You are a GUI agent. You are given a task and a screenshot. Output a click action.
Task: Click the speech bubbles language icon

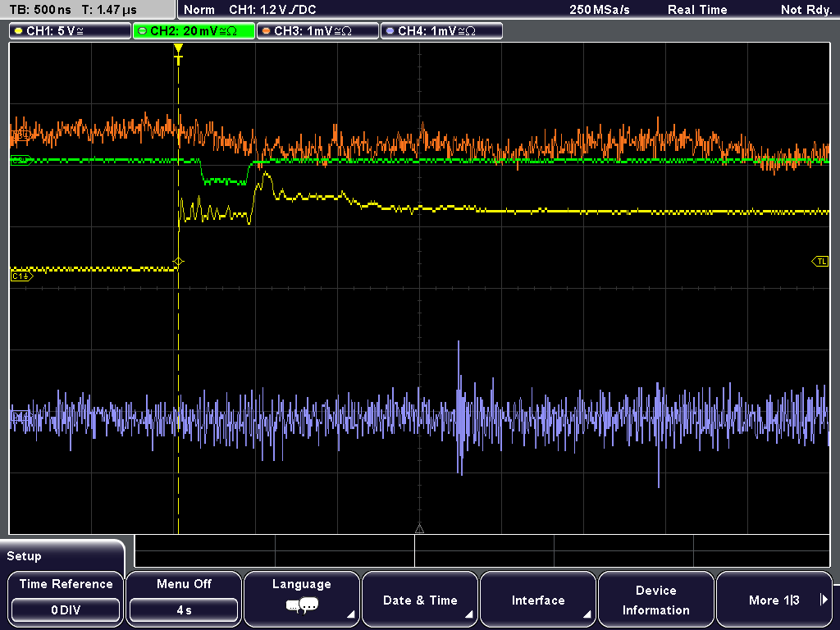302,606
